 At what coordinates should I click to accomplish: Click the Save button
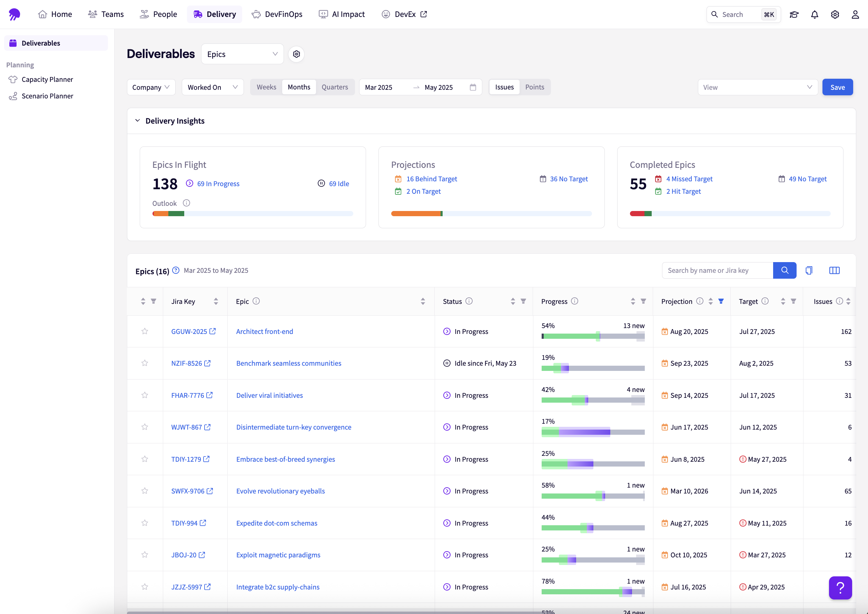tap(837, 87)
